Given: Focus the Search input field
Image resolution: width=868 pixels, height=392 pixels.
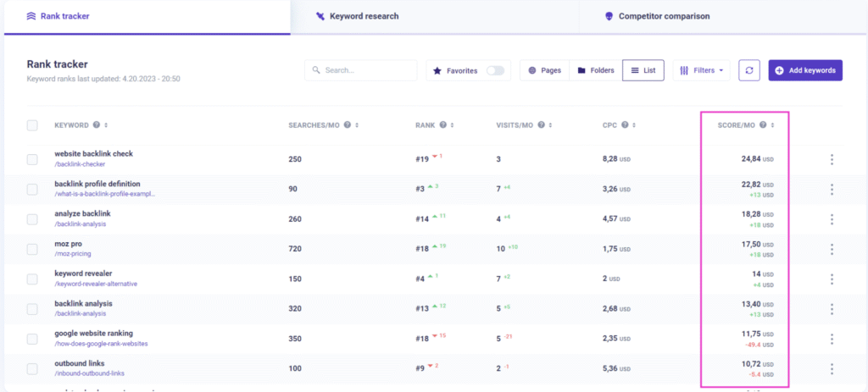Looking at the screenshot, I should coord(360,70).
